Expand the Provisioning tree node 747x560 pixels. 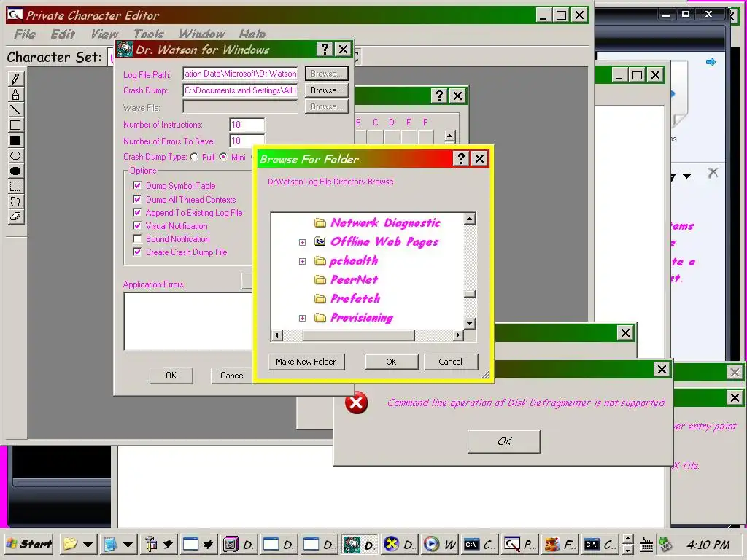pos(302,318)
